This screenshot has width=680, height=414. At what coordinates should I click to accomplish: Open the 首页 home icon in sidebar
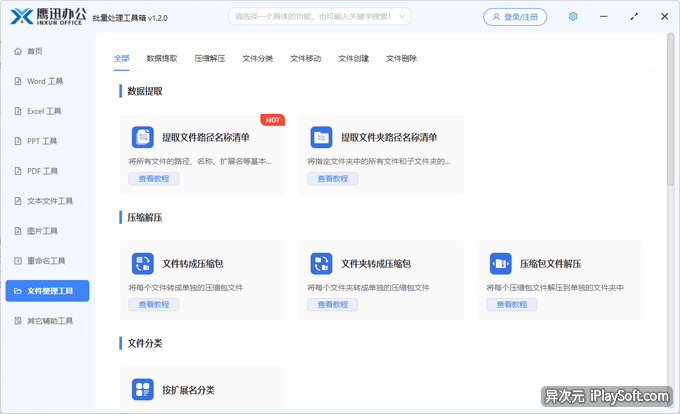click(18, 51)
